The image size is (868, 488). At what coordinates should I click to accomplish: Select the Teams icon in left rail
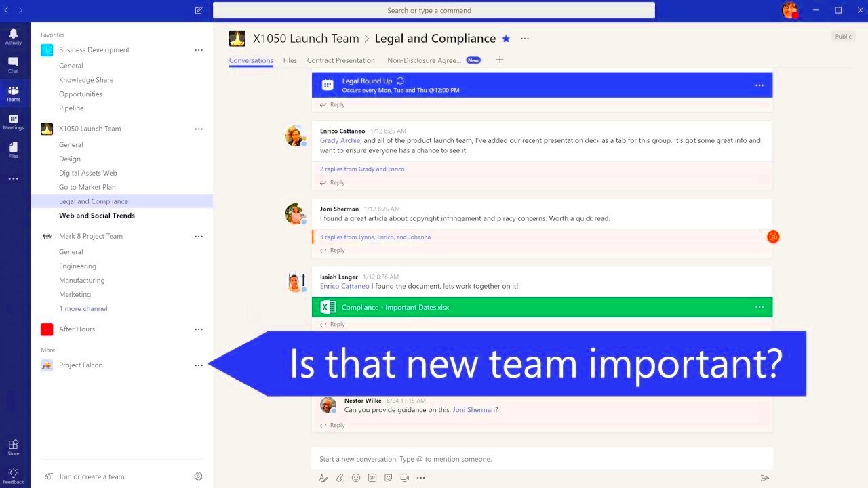point(14,94)
